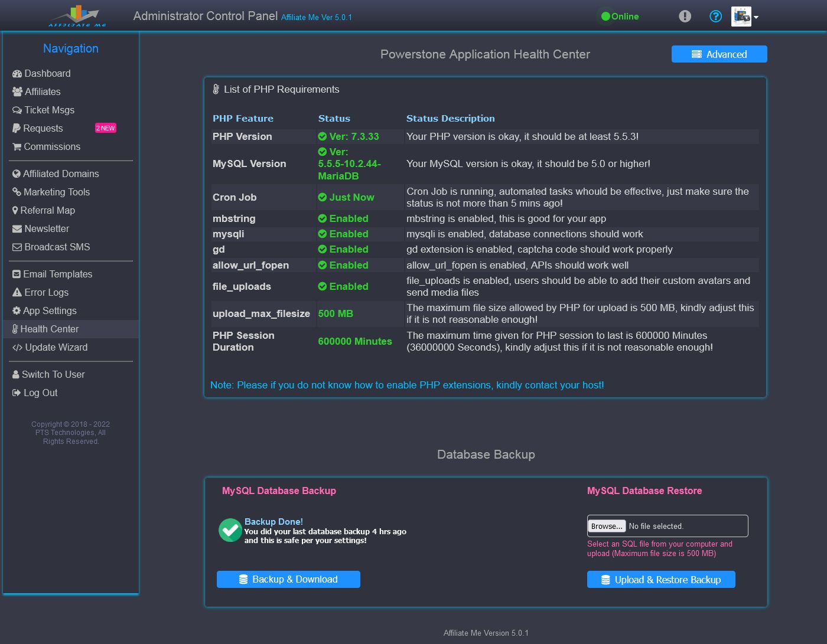Click the 2 NEW requests badge
Image resolution: width=827 pixels, height=644 pixels.
pyautogui.click(x=106, y=128)
